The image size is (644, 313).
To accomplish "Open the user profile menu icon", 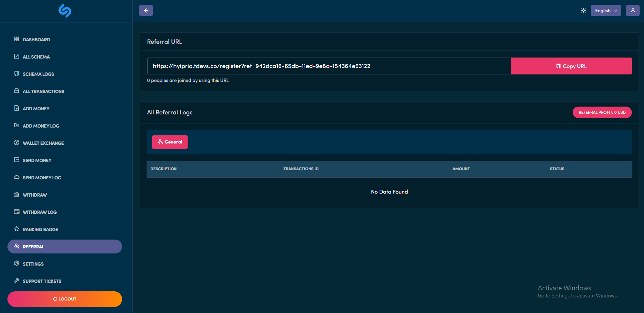I will [633, 10].
